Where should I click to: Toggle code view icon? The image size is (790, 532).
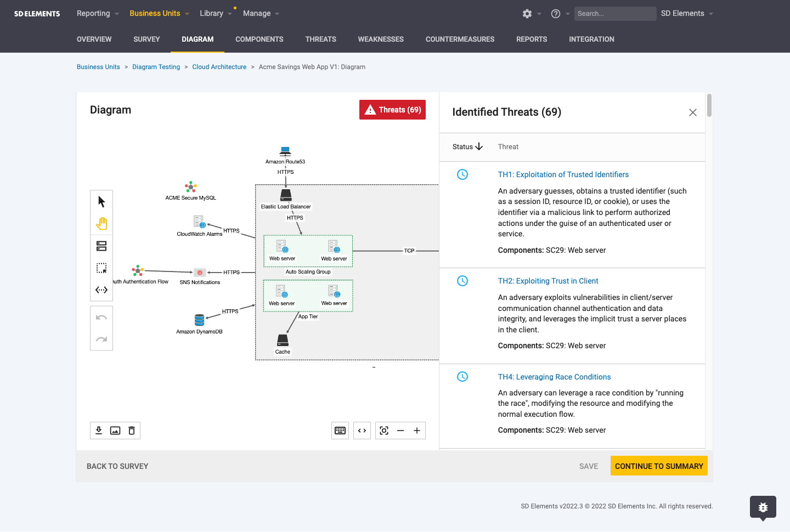click(362, 431)
